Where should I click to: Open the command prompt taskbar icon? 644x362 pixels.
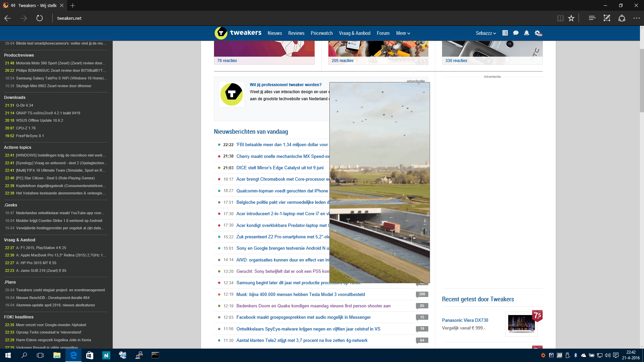(155, 355)
